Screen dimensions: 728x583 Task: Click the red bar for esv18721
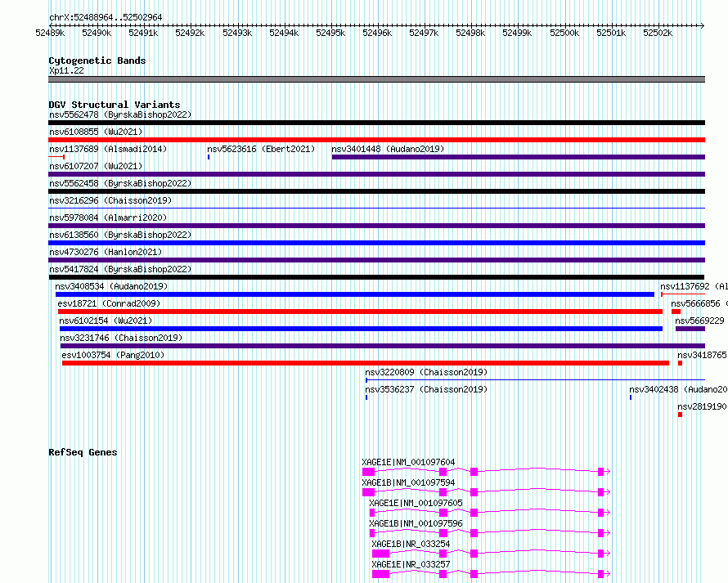pyautogui.click(x=360, y=312)
